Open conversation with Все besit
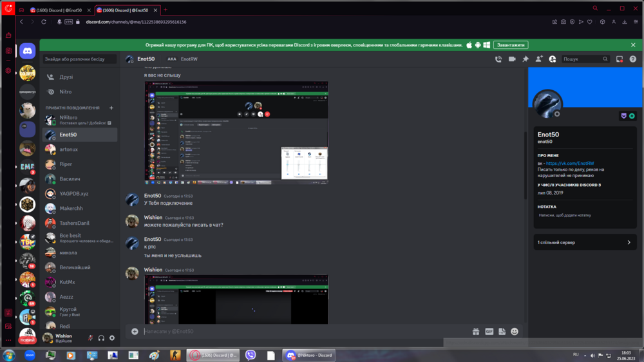This screenshot has height=362, width=644. [x=80, y=238]
